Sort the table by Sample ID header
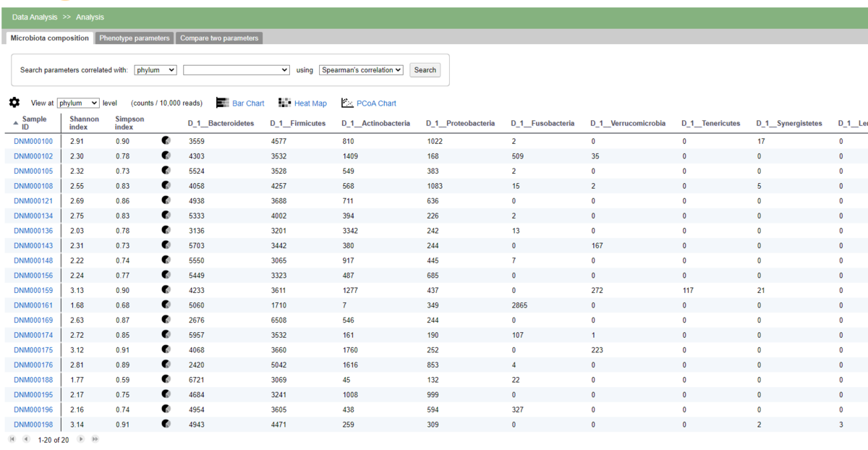 pos(34,123)
